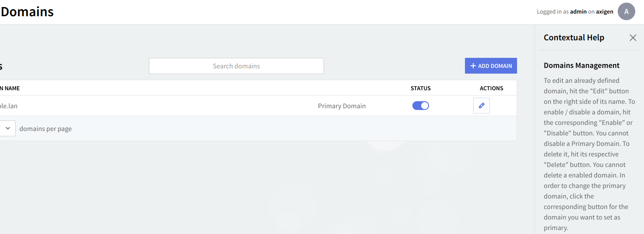The width and height of the screenshot is (644, 234).
Task: Click the Actions column header
Action: 491,88
